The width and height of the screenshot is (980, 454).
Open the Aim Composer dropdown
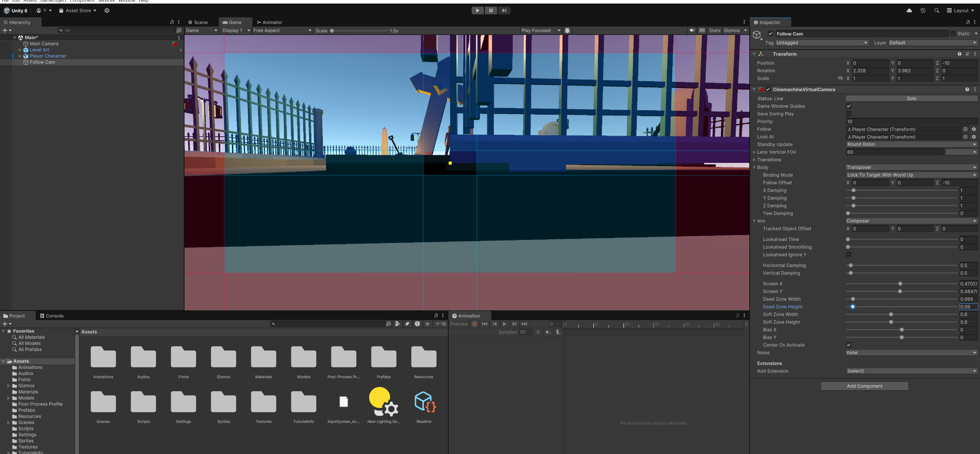(x=911, y=221)
